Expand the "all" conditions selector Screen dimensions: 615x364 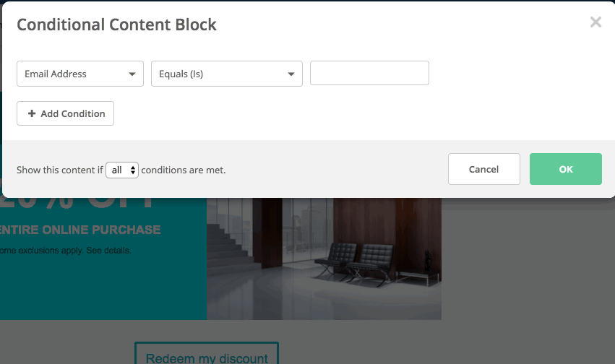pyautogui.click(x=121, y=170)
